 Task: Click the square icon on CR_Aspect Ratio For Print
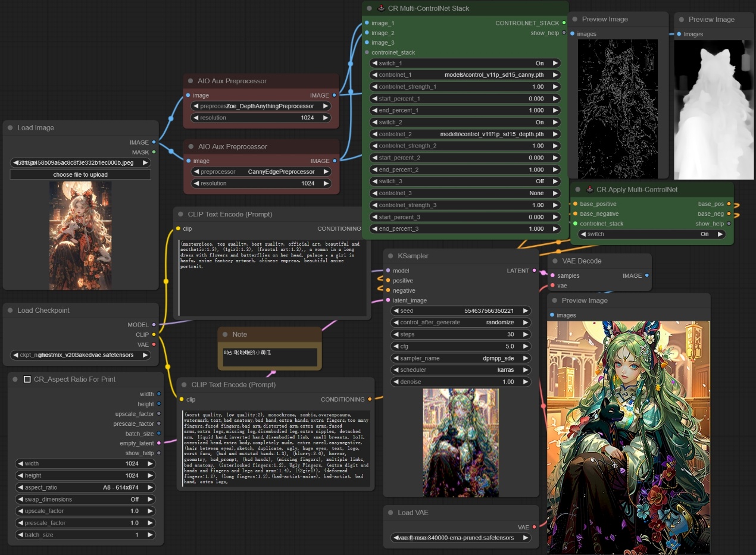point(27,380)
